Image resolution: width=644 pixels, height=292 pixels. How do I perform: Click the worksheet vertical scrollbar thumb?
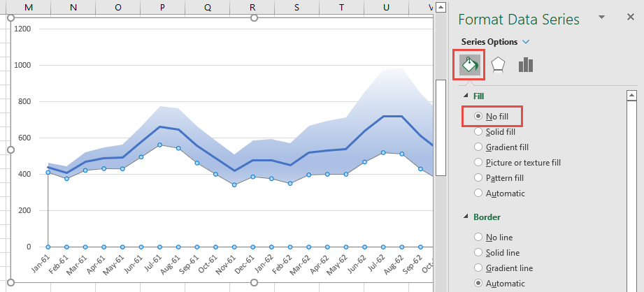(441, 128)
